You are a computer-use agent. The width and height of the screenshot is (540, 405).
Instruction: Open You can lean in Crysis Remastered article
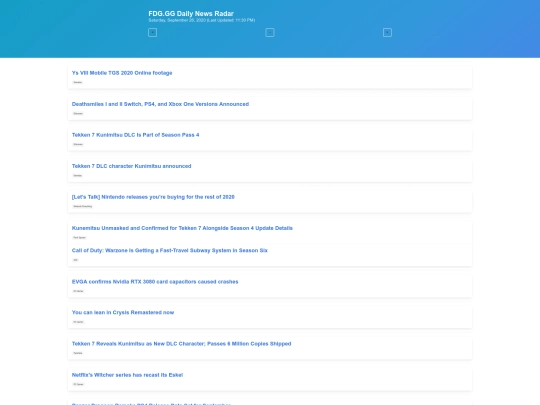coord(123,312)
